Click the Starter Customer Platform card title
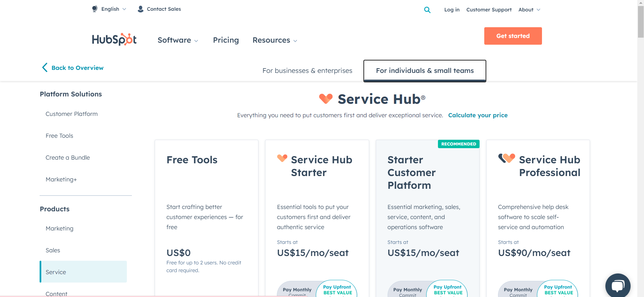The image size is (644, 297). pyautogui.click(x=412, y=172)
